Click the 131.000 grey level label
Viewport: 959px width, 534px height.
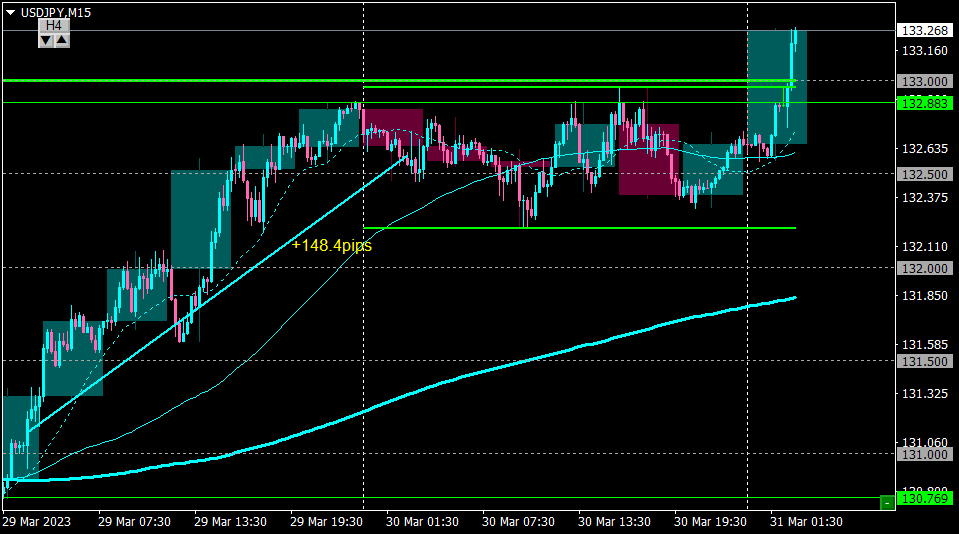pyautogui.click(x=925, y=454)
